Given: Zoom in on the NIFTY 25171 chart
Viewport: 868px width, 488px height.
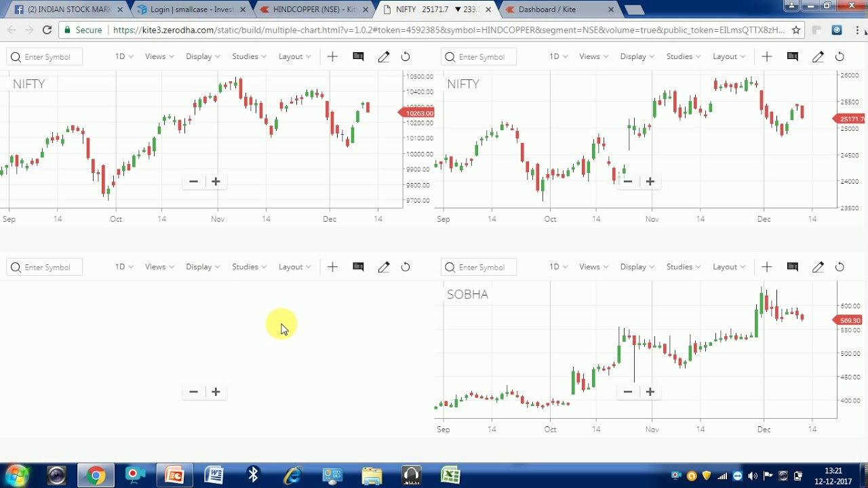Looking at the screenshot, I should [650, 182].
